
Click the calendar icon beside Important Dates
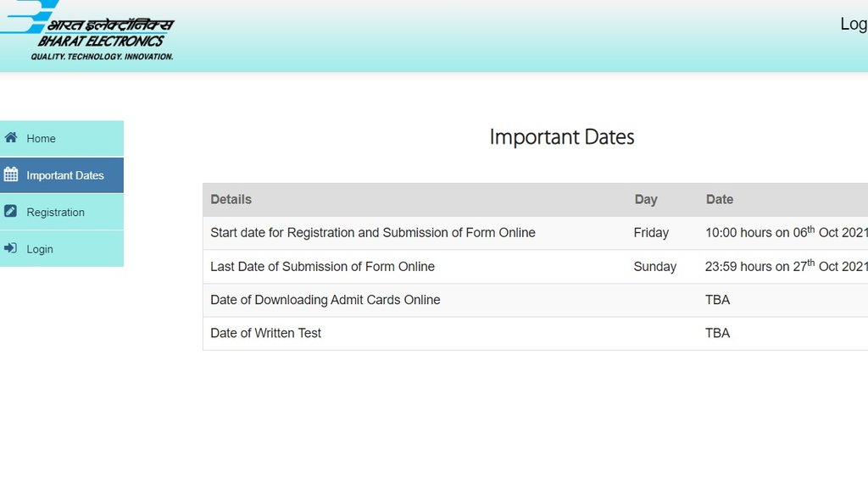(x=11, y=175)
